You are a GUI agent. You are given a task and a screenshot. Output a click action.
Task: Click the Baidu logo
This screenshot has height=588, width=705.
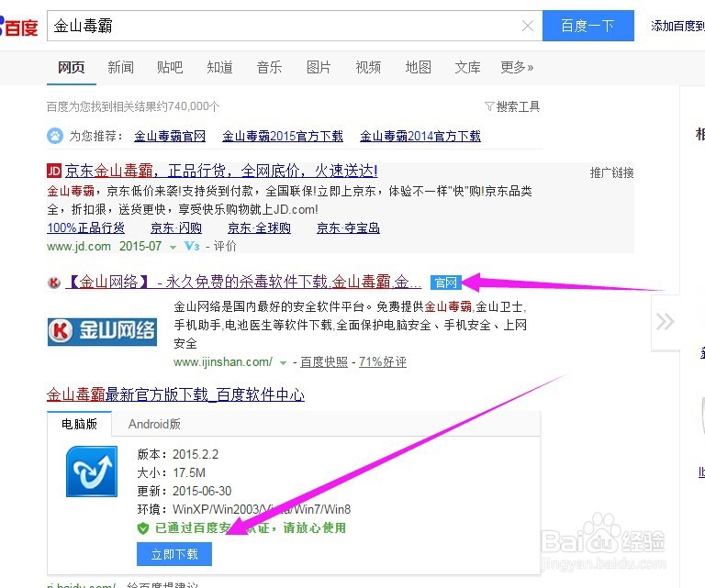coord(19,27)
